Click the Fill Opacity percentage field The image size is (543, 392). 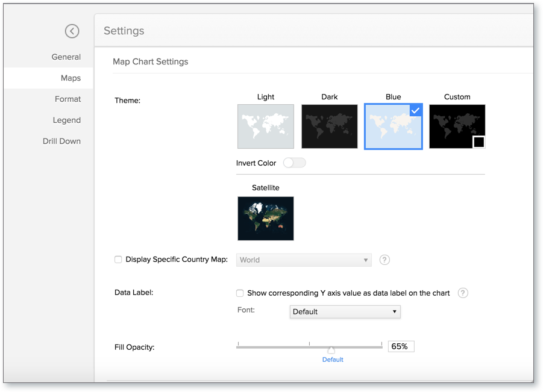[x=401, y=346]
